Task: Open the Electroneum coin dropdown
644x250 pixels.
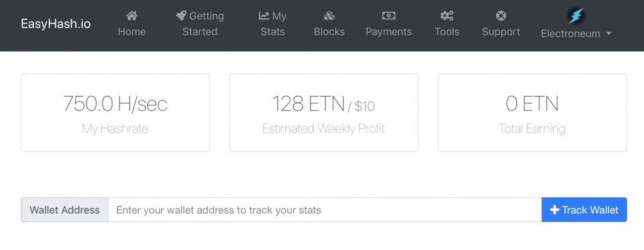Action: [576, 23]
